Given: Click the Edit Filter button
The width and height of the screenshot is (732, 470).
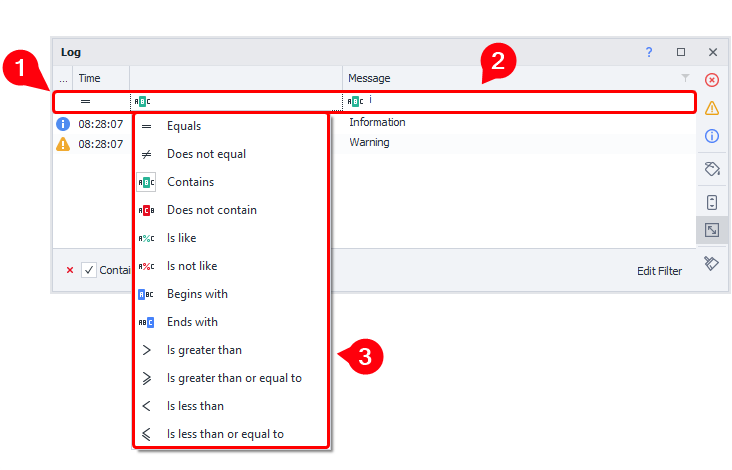Looking at the screenshot, I should (x=659, y=271).
